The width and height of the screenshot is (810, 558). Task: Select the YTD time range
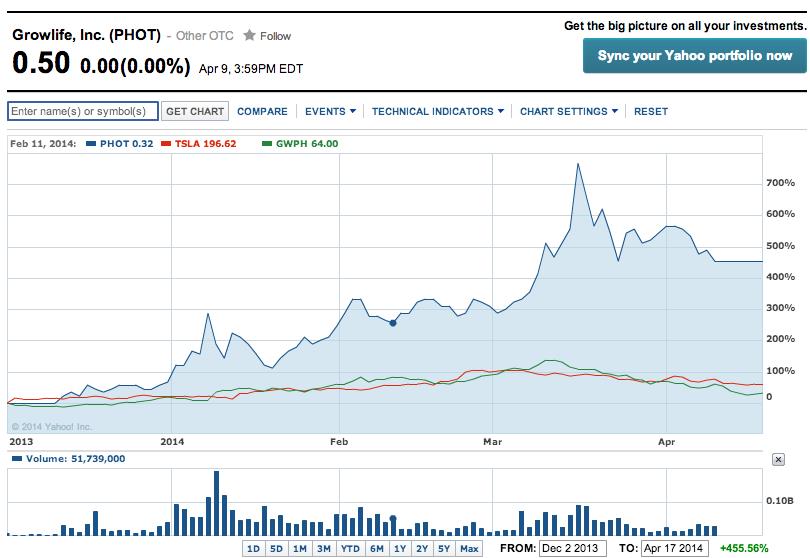[x=350, y=548]
